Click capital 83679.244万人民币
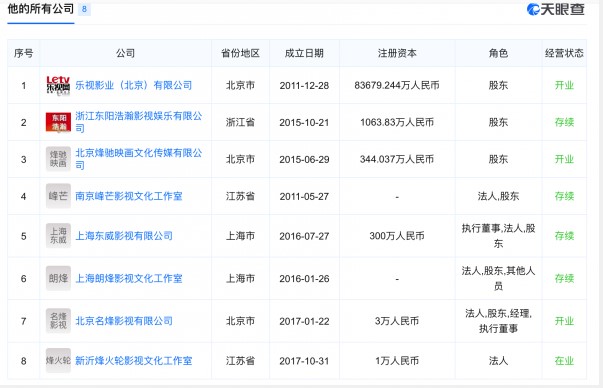The image size is (603, 388). (397, 85)
